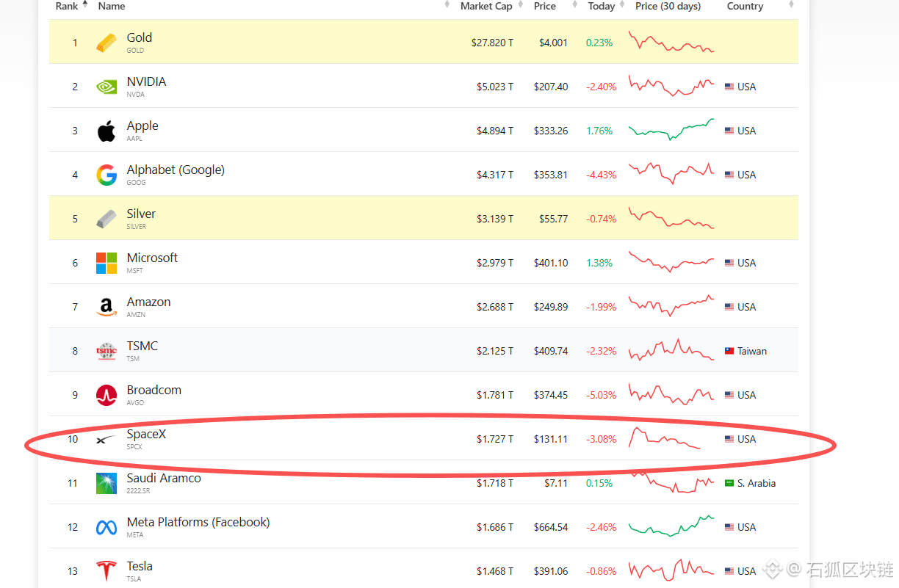Click the USA flag in Microsoft row
Screen dimensions: 899x588
[729, 263]
